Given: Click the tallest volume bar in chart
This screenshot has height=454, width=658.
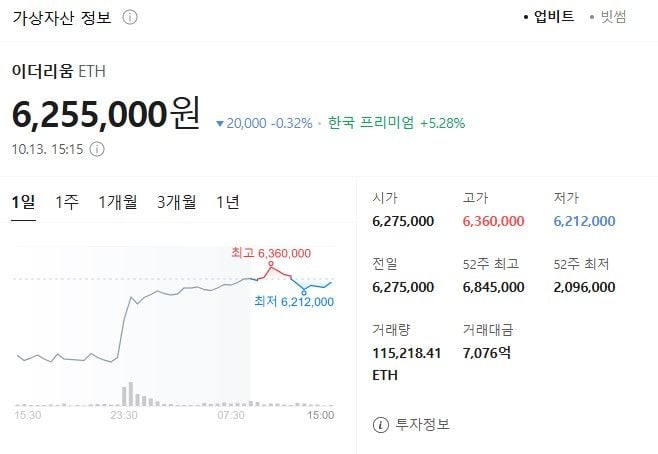Looking at the screenshot, I should click(127, 392).
